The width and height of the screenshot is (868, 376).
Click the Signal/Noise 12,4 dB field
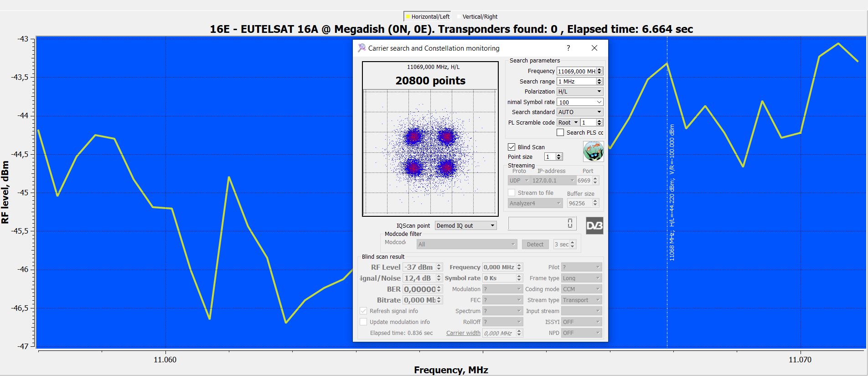tap(423, 278)
